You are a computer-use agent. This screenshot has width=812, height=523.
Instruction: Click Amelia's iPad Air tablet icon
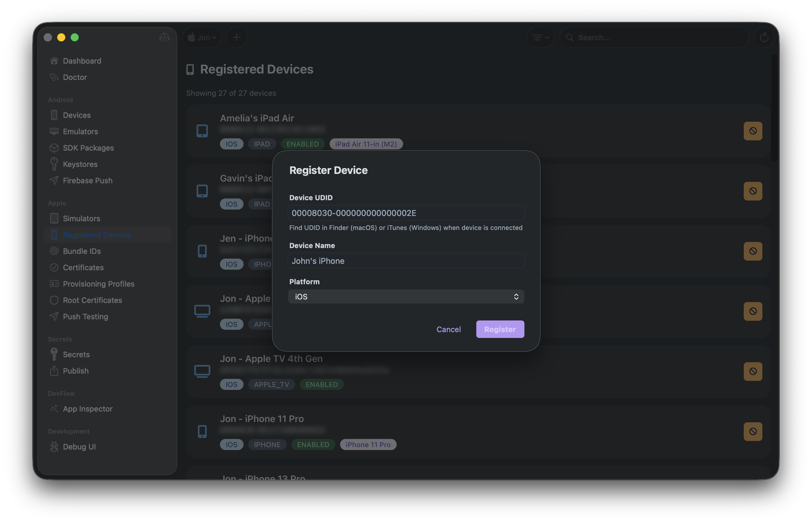point(202,131)
